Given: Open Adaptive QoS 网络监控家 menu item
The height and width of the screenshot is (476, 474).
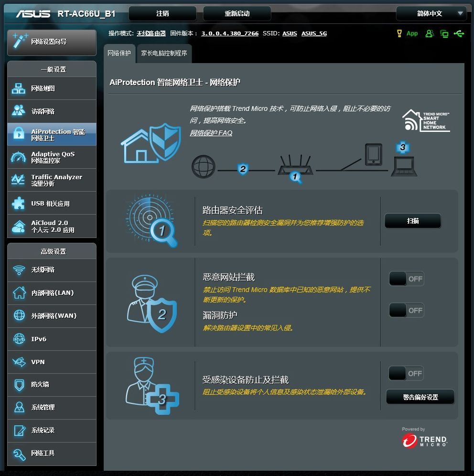Looking at the screenshot, I should pos(52,157).
